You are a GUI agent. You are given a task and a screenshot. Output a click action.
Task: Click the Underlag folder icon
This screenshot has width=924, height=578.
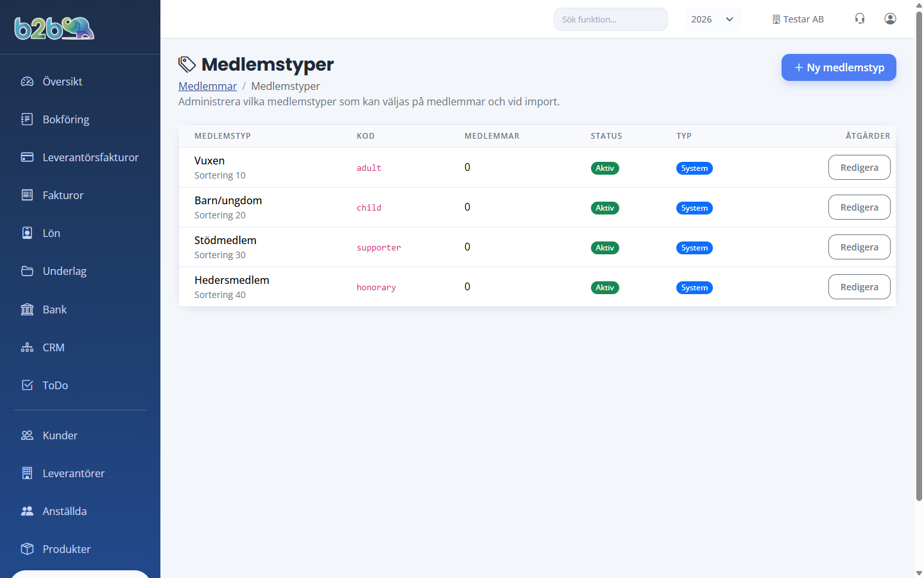pyautogui.click(x=27, y=271)
